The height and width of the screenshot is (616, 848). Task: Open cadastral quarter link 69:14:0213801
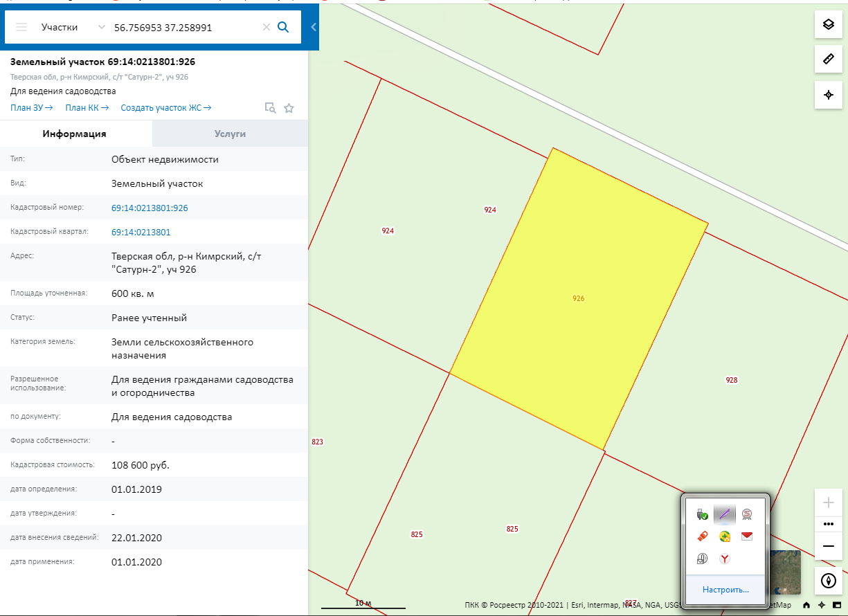141,232
